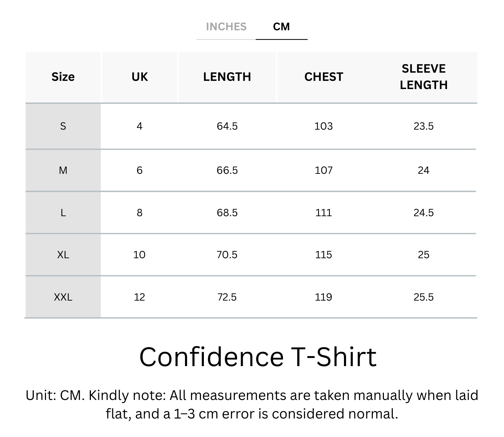This screenshot has width=504, height=437.
Task: Click the UK column header
Action: pos(139,77)
